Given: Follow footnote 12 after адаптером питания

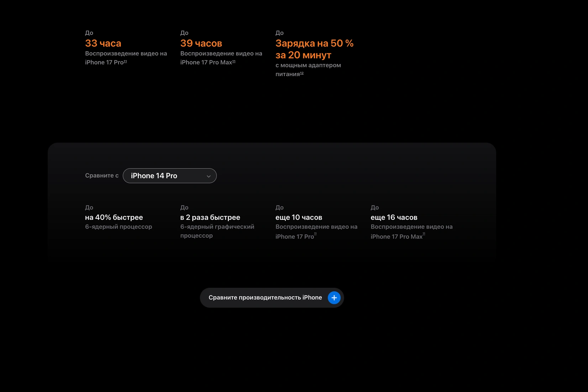Looking at the screenshot, I should tap(302, 73).
